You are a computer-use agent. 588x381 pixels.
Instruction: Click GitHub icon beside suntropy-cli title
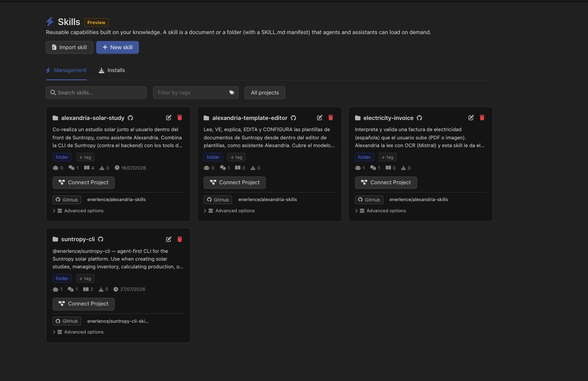tap(101, 239)
